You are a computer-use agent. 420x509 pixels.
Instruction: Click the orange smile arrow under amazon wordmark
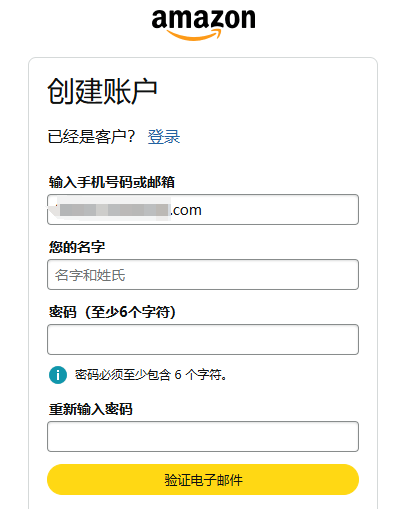194,35
